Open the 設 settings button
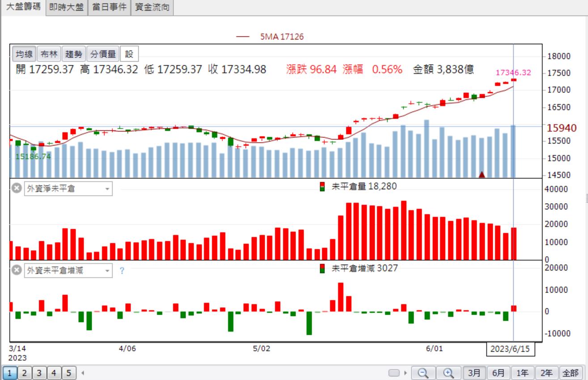Image resolution: width=588 pixels, height=380 pixels. (x=129, y=55)
